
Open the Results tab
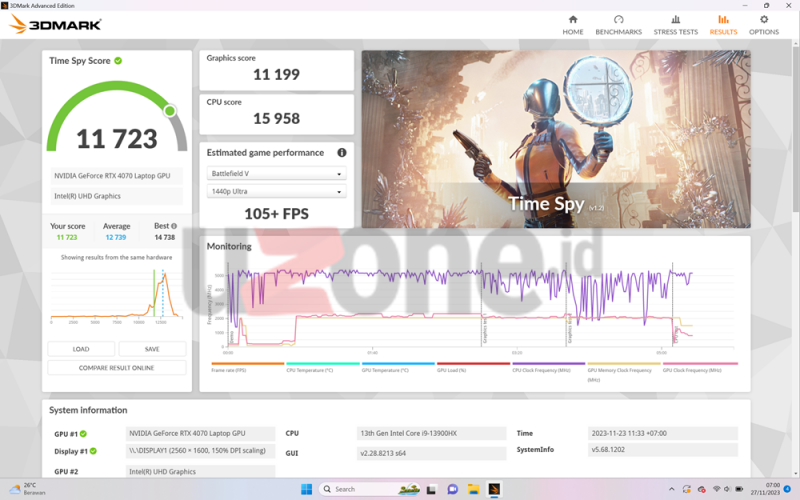723,24
